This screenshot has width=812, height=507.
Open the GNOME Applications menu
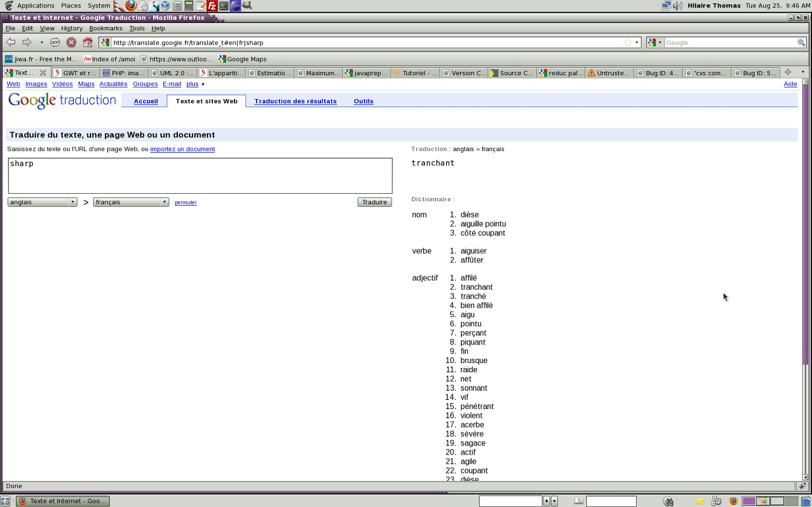[36, 5]
